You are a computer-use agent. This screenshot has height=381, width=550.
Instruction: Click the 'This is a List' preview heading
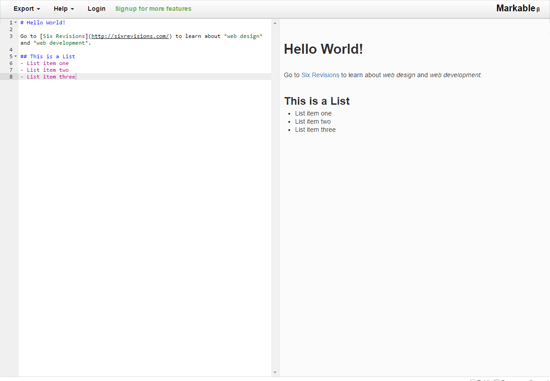click(x=317, y=101)
